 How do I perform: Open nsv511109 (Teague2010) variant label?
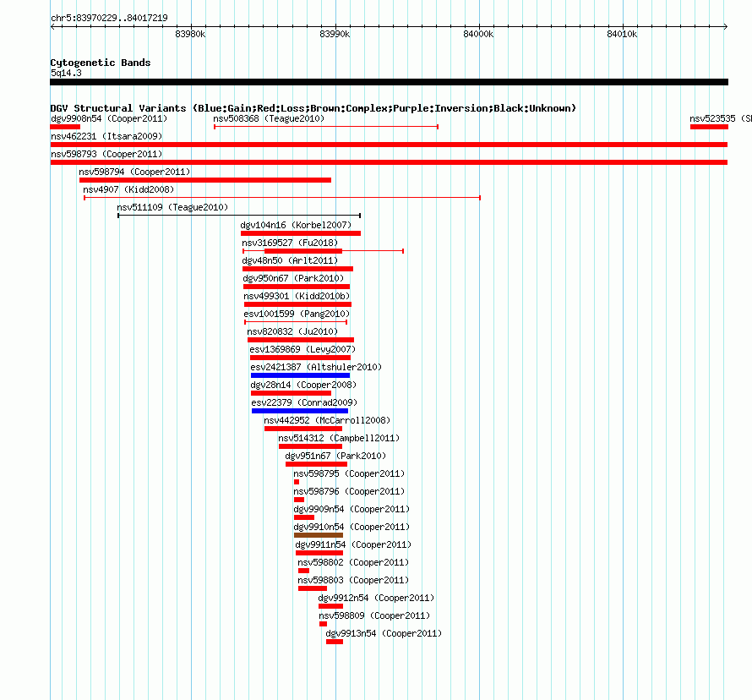pyautogui.click(x=172, y=207)
